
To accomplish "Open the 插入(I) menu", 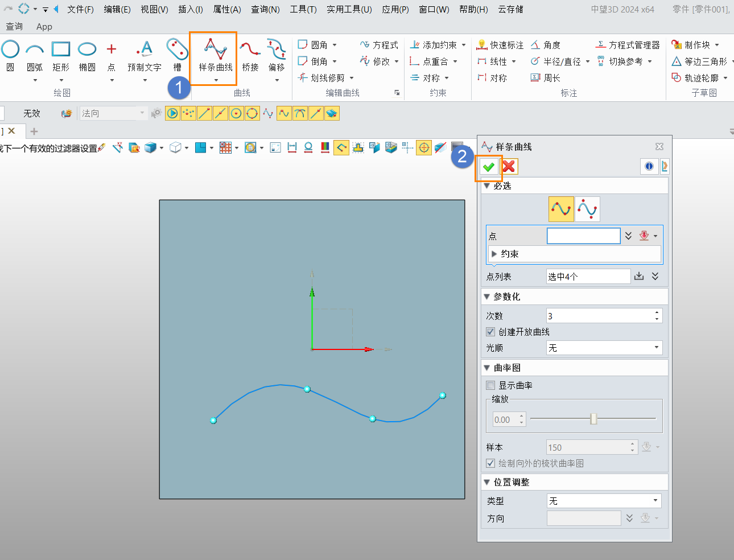I will point(191,9).
